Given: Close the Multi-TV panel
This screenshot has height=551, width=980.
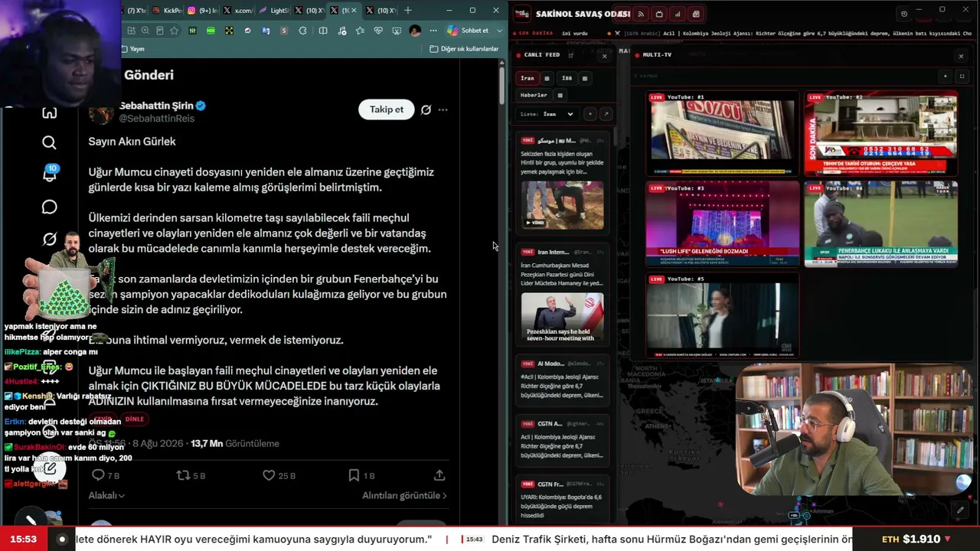Looking at the screenshot, I should 961,56.
